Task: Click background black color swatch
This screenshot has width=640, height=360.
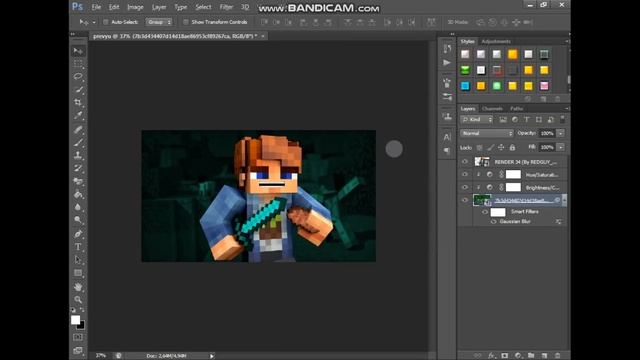Action: tap(81, 326)
